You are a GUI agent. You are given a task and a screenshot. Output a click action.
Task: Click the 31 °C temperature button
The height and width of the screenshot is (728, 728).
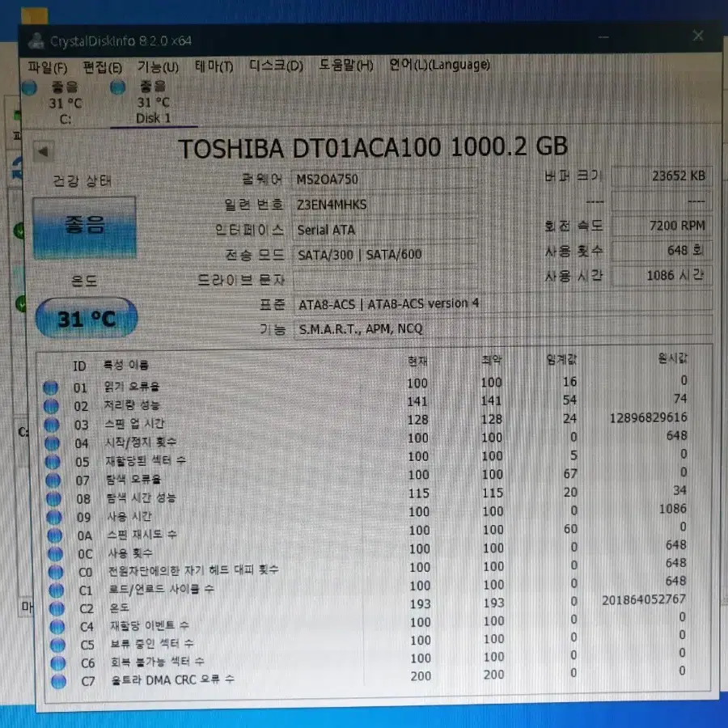(87, 319)
